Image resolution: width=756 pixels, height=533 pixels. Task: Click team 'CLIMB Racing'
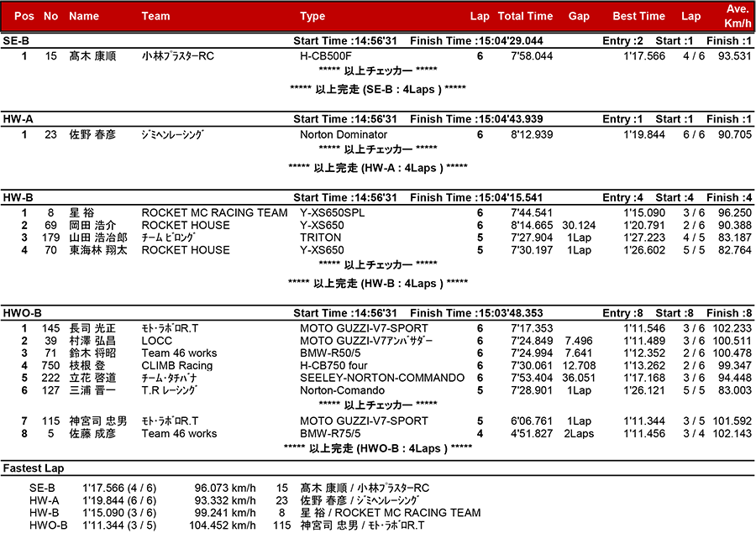coord(177,366)
